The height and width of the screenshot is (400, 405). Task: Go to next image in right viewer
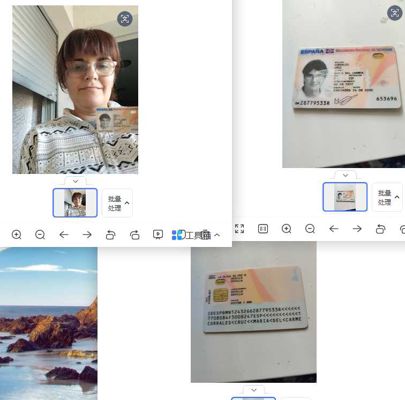357,229
